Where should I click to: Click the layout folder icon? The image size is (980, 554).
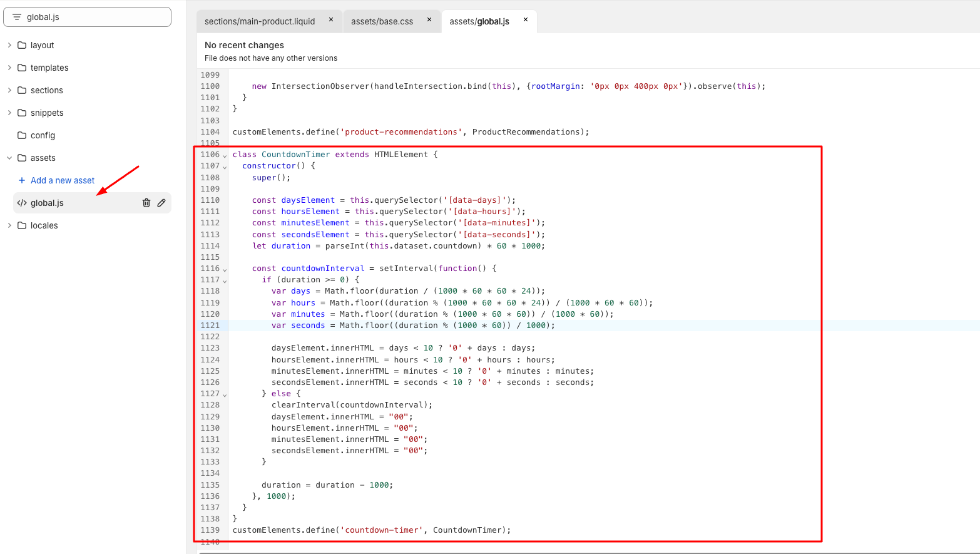[22, 45]
